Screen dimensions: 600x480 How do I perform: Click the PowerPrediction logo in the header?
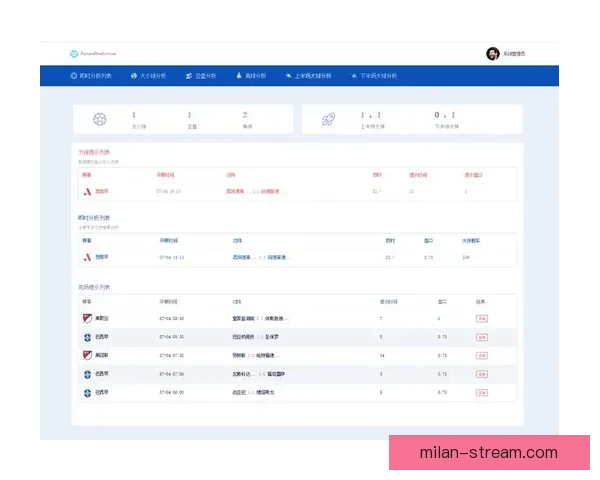(93, 53)
